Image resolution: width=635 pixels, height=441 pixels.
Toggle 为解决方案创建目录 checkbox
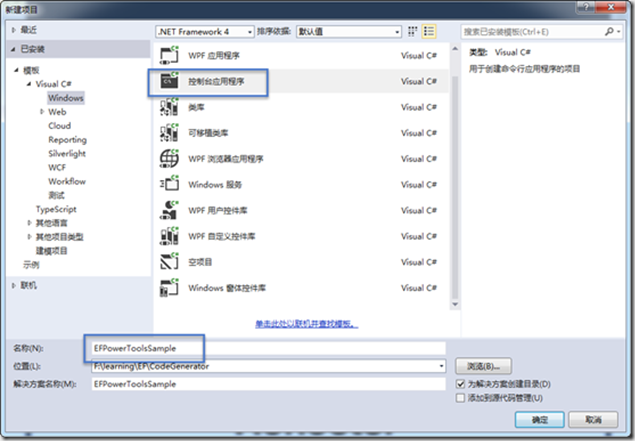tap(460, 384)
